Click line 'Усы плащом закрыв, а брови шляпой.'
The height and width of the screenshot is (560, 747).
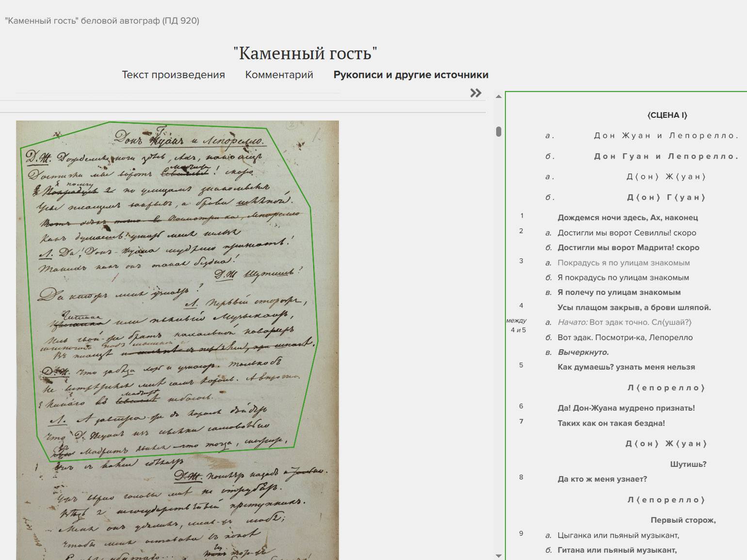pyautogui.click(x=634, y=307)
